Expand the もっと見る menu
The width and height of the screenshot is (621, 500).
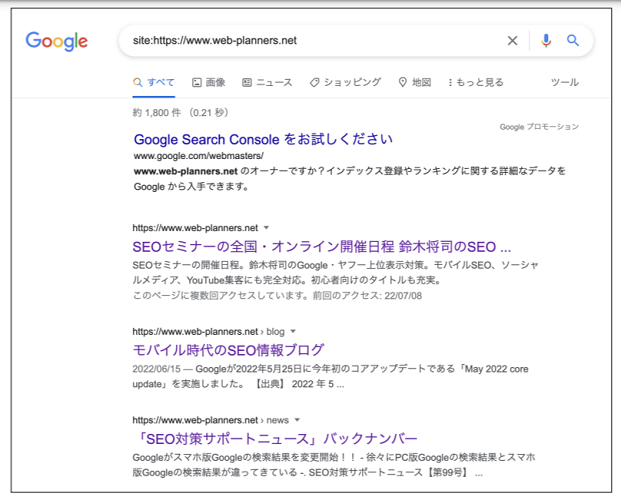point(476,82)
